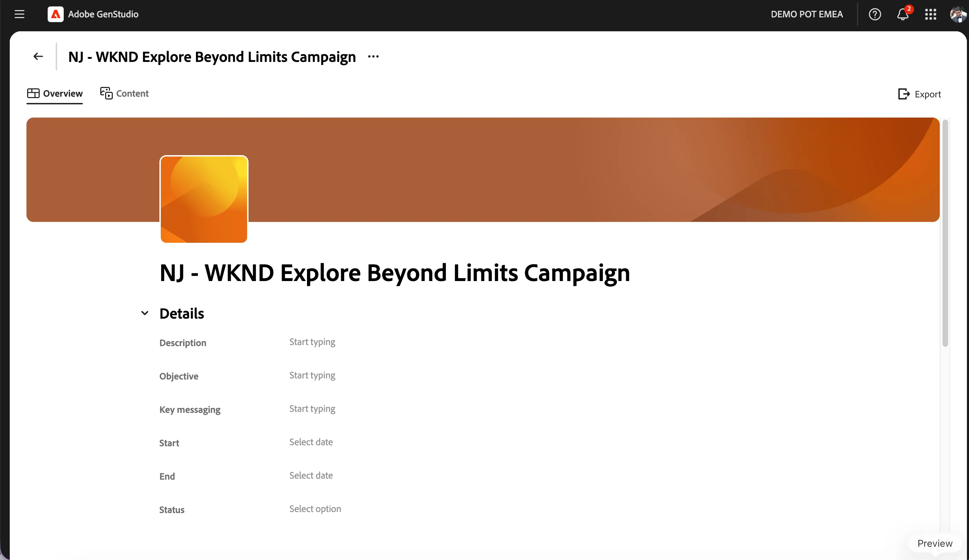This screenshot has width=969, height=560.
Task: Open the hamburger navigation menu
Action: [19, 14]
